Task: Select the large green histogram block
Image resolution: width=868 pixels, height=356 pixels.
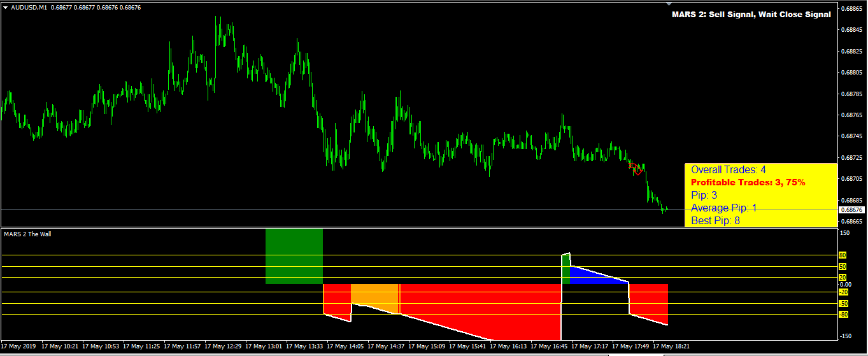Action: pos(294,256)
